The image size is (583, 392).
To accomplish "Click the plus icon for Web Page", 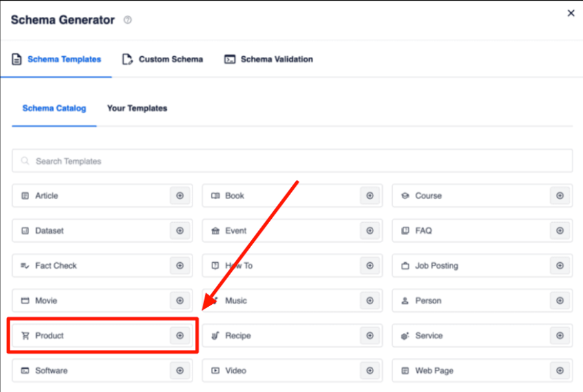I will pos(560,371).
